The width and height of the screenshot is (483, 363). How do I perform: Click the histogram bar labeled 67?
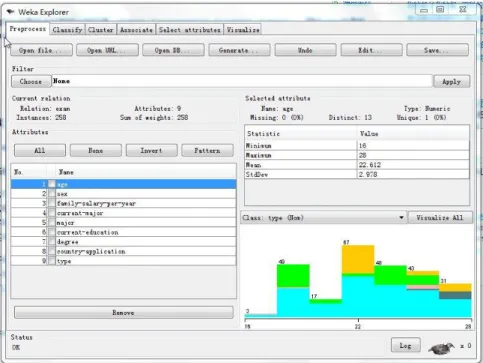(358, 281)
